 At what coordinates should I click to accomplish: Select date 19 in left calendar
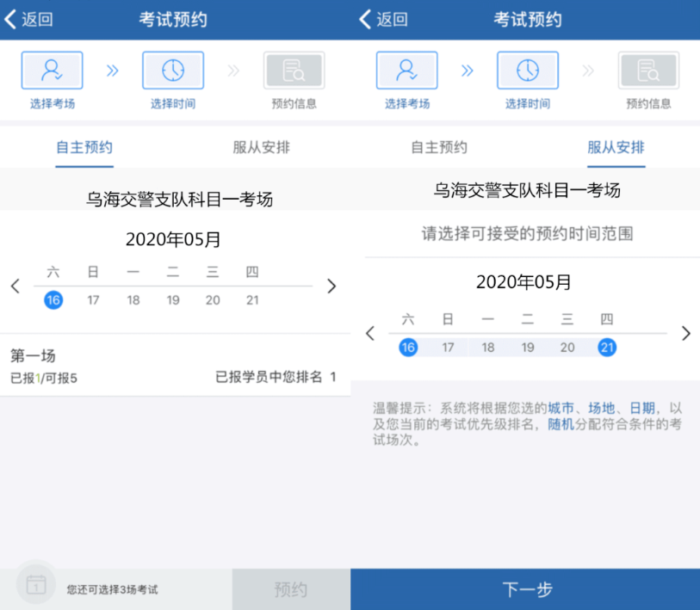point(173,300)
